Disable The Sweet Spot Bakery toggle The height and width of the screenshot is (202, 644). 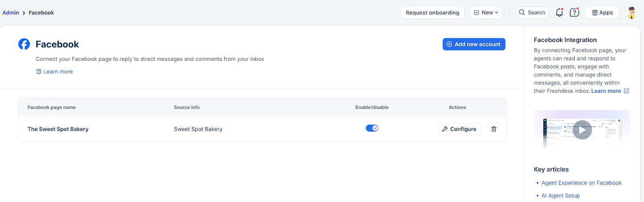(372, 128)
